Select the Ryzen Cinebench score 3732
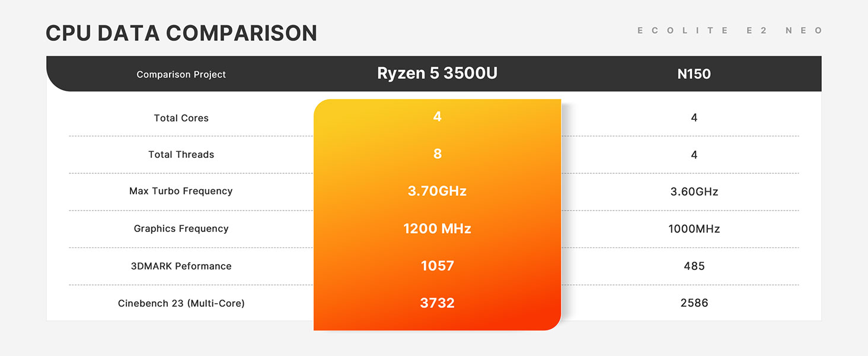This screenshot has height=356, width=868. [438, 303]
